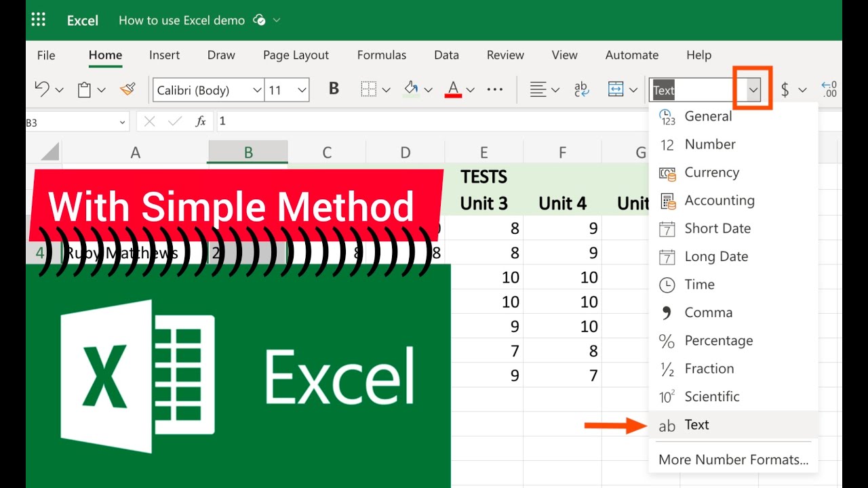Image resolution: width=868 pixels, height=488 pixels.
Task: Open More Number Formats...
Action: pos(734,460)
